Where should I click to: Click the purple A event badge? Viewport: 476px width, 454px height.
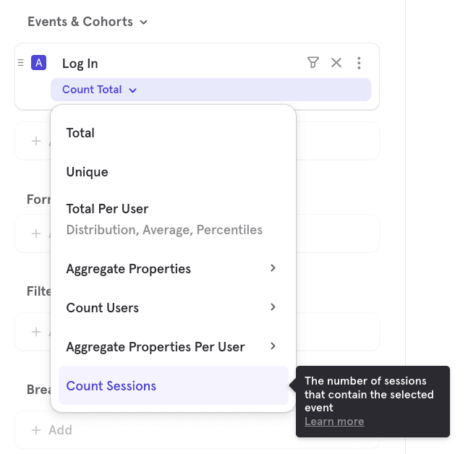click(38, 63)
